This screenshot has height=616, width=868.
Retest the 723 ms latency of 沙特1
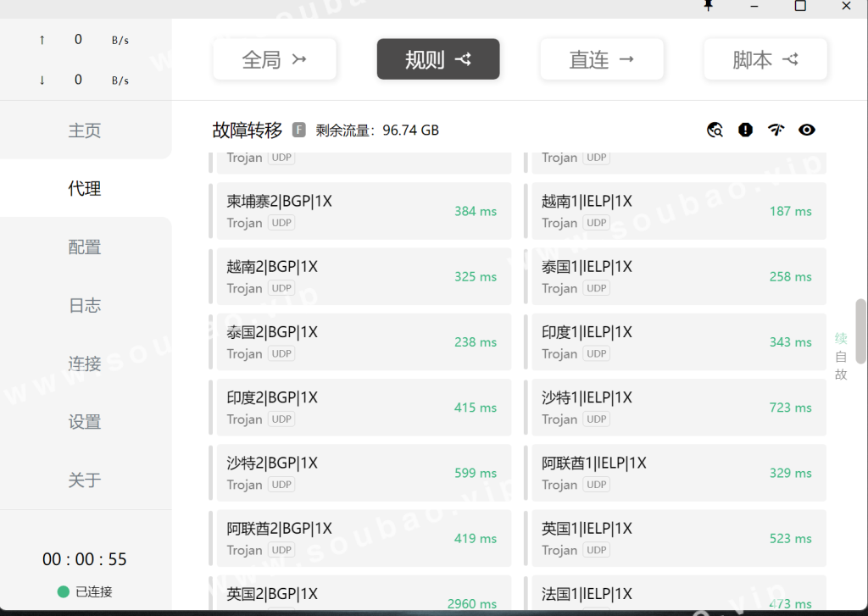click(x=790, y=408)
